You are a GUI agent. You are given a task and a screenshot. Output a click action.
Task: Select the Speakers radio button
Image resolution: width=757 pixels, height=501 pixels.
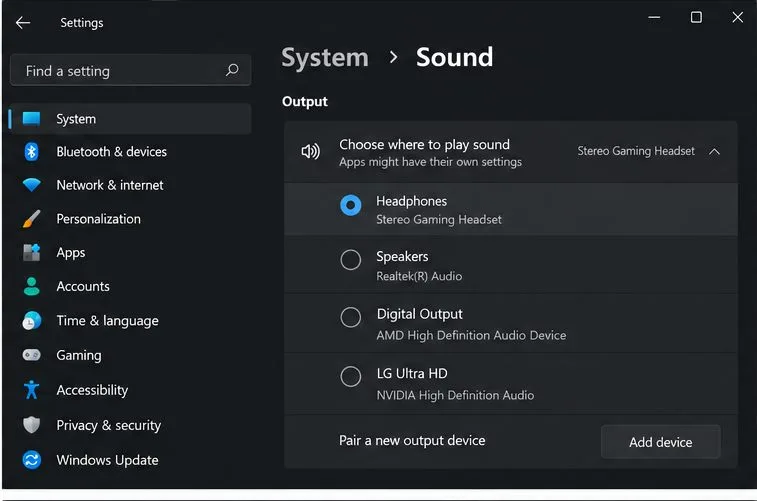click(x=350, y=260)
